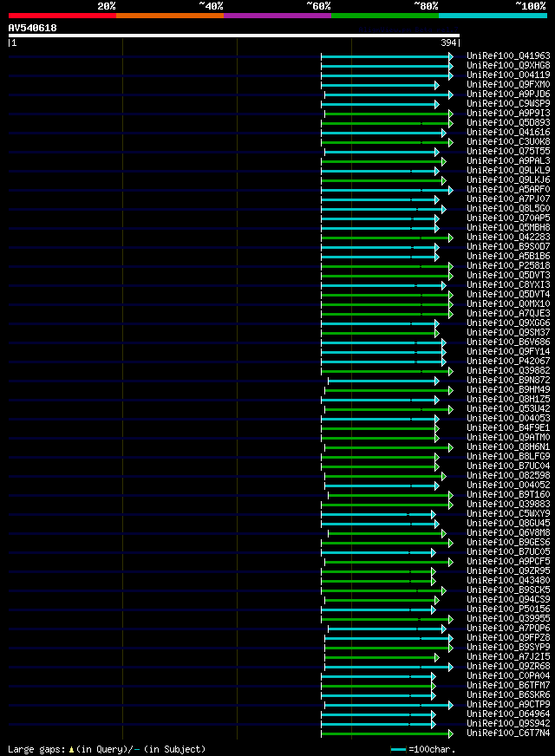The height and width of the screenshot is (756, 555).
Task: Open hit UniRef100_Q9XHG8
Action: [x=508, y=66]
